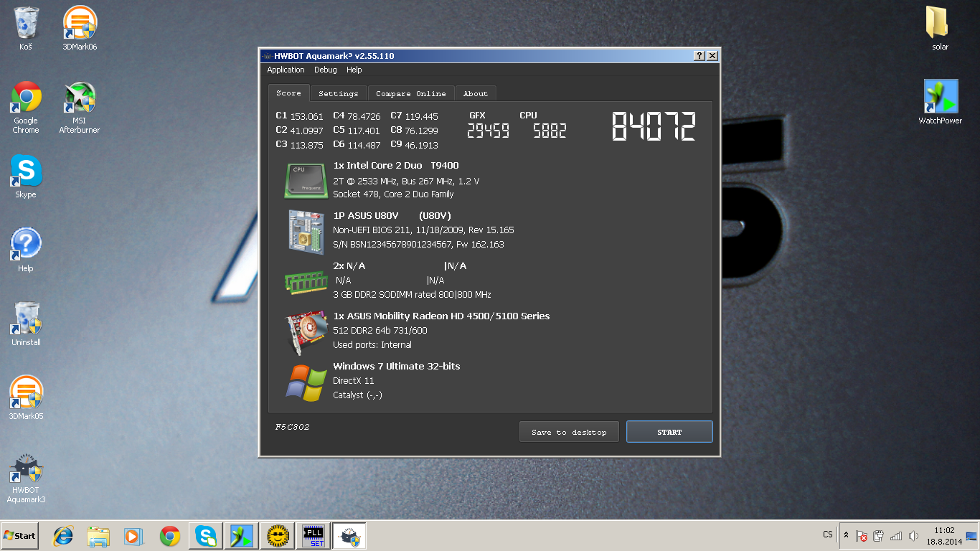Open Windows Media Player from the taskbar

click(x=133, y=536)
